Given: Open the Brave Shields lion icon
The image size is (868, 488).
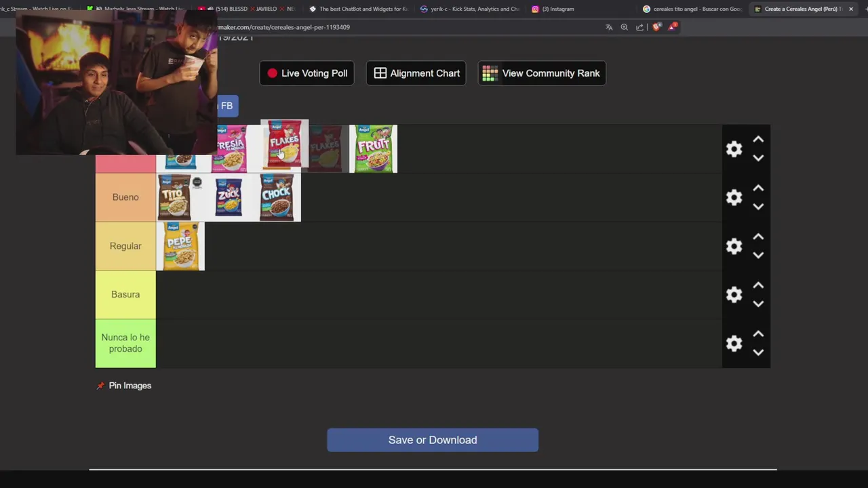Looking at the screenshot, I should [x=656, y=27].
